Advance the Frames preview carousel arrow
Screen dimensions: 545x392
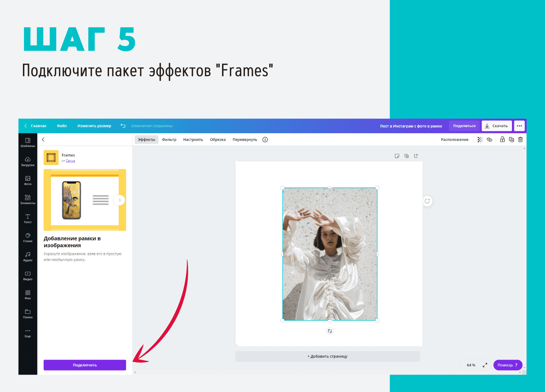(120, 200)
